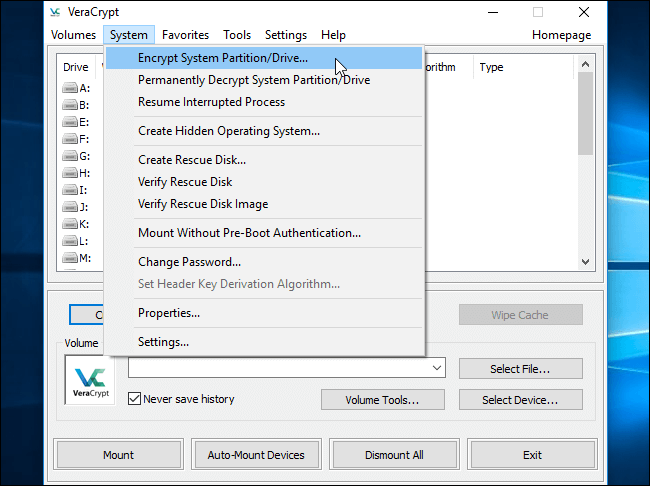Click inside the volume path field
Image resolution: width=650 pixels, height=486 pixels.
[x=279, y=368]
